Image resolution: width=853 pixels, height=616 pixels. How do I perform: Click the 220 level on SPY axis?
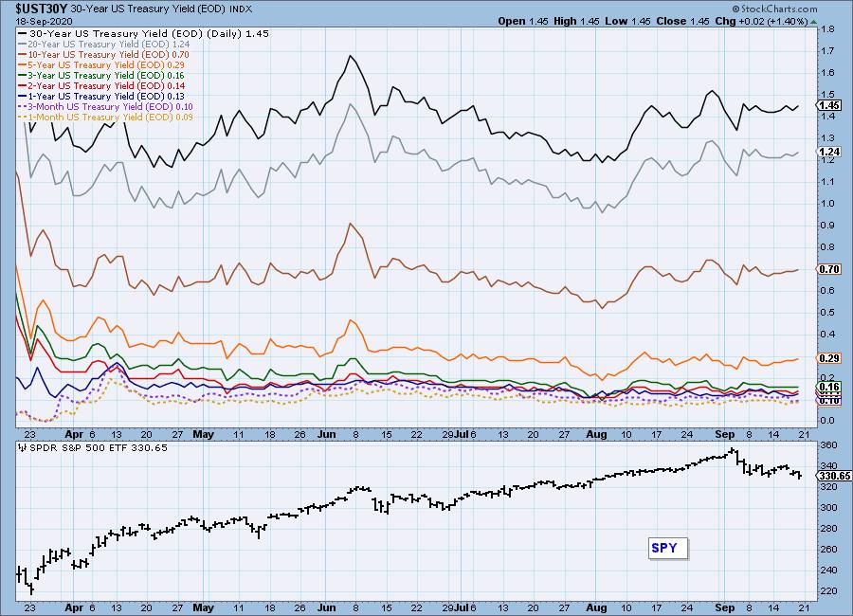coord(829,590)
